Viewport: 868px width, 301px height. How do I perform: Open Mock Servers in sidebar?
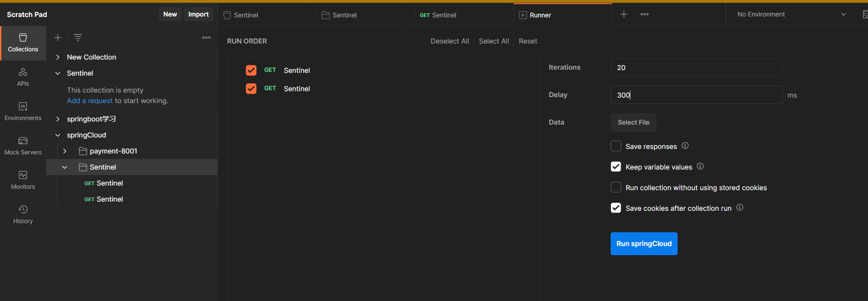pyautogui.click(x=23, y=146)
